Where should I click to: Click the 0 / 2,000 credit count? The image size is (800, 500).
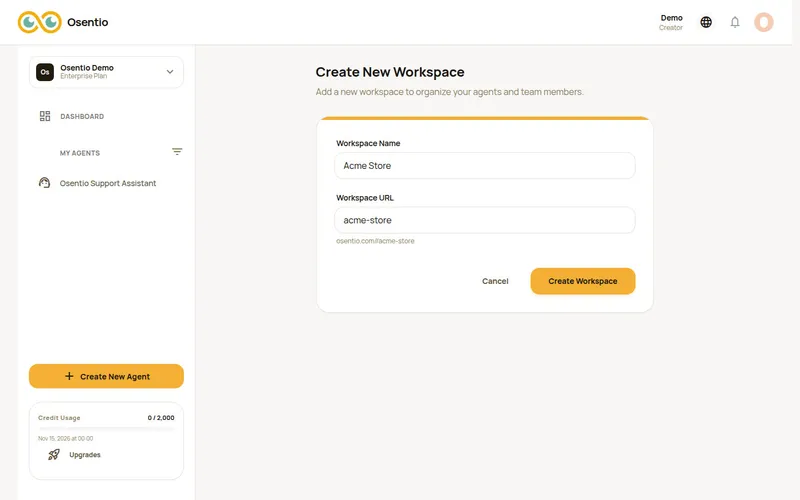[161, 417]
